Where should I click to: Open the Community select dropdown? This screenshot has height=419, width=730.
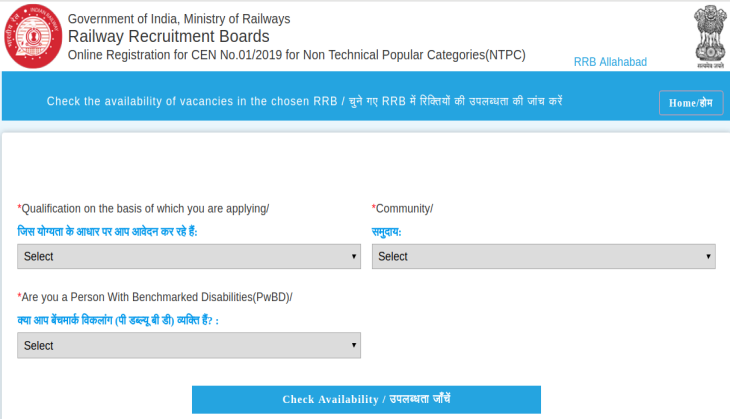point(543,257)
